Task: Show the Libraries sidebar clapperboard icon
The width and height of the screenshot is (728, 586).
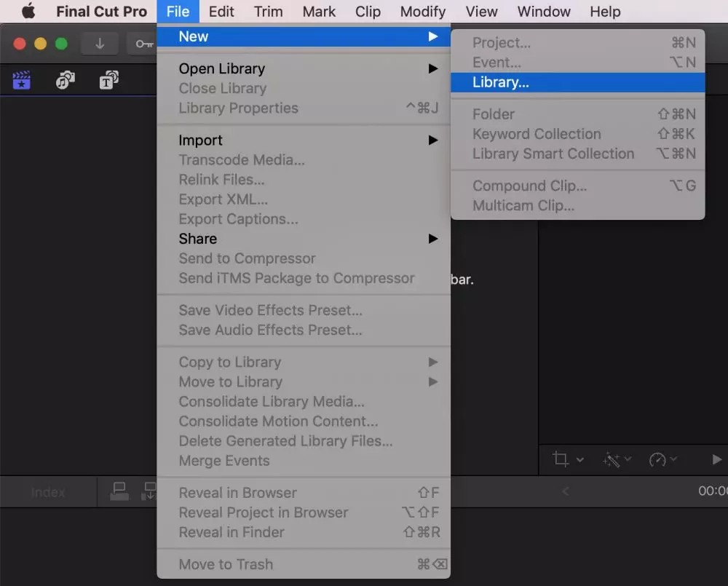Action: tap(21, 80)
